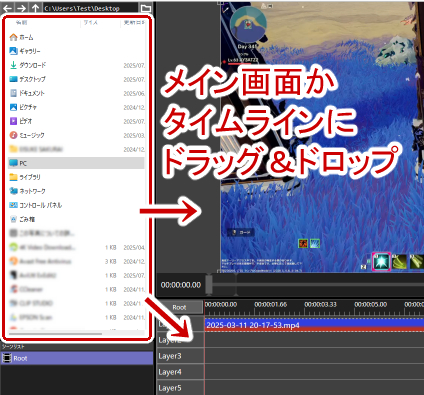The image size is (424, 395).
Task: Click the 00:00:03.33 mark on ruler
Action: (x=320, y=304)
